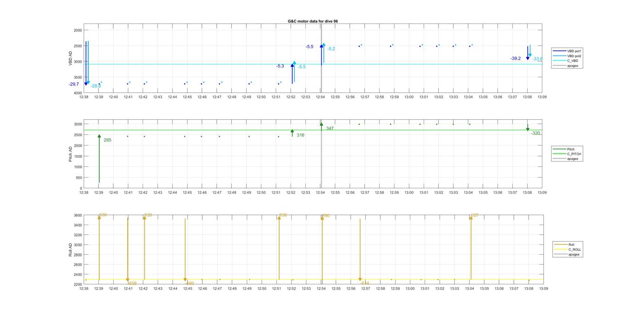Viewport: 644px width, 319px height.
Task: Click the '658' roll data label
Action: pos(132,283)
